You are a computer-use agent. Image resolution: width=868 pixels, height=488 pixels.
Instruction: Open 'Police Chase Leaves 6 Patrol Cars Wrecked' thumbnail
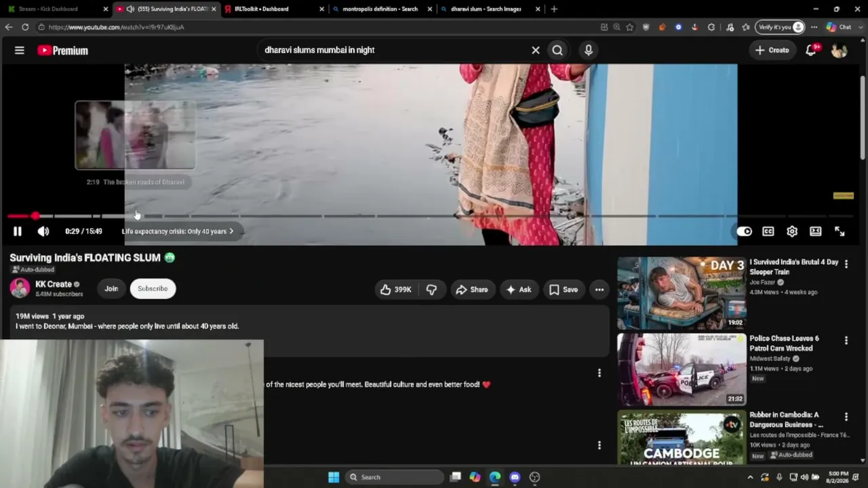point(681,369)
